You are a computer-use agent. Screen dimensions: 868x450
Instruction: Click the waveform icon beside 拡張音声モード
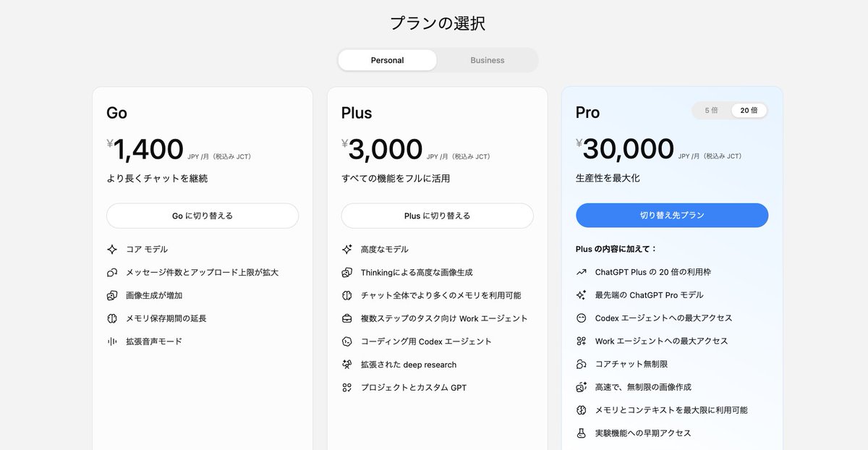112,341
